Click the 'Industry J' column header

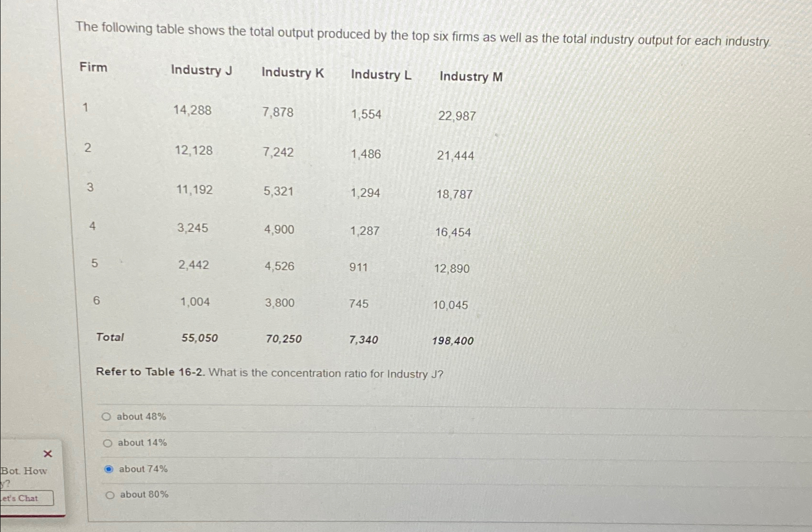[x=202, y=72]
